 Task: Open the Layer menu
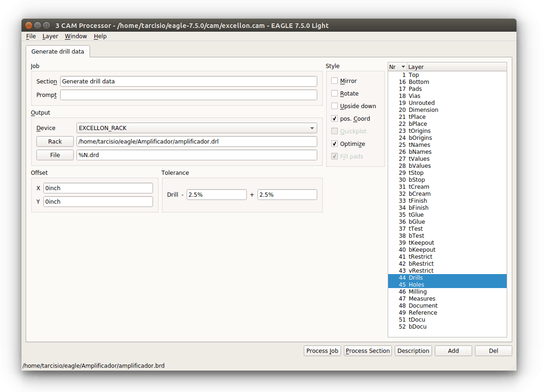(x=50, y=36)
